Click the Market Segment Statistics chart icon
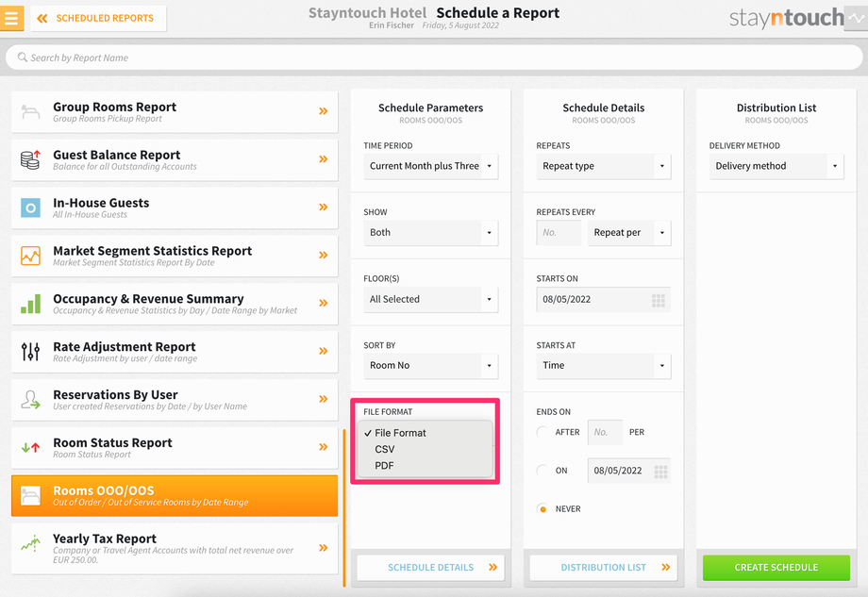 30,256
